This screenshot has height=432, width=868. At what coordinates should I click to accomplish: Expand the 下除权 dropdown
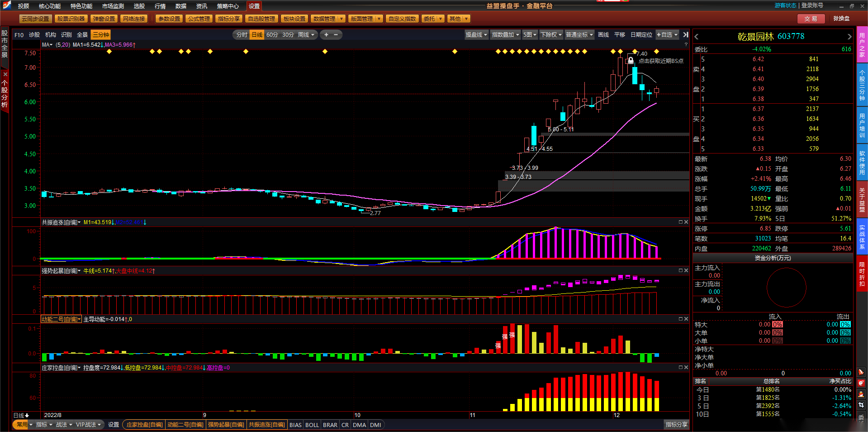(x=551, y=35)
